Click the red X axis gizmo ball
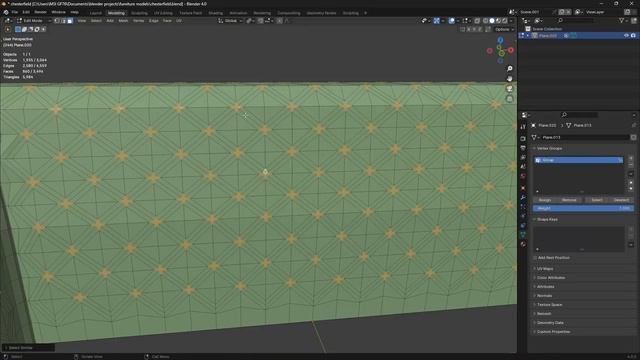Screen dimensions: 640x360 point(511,50)
